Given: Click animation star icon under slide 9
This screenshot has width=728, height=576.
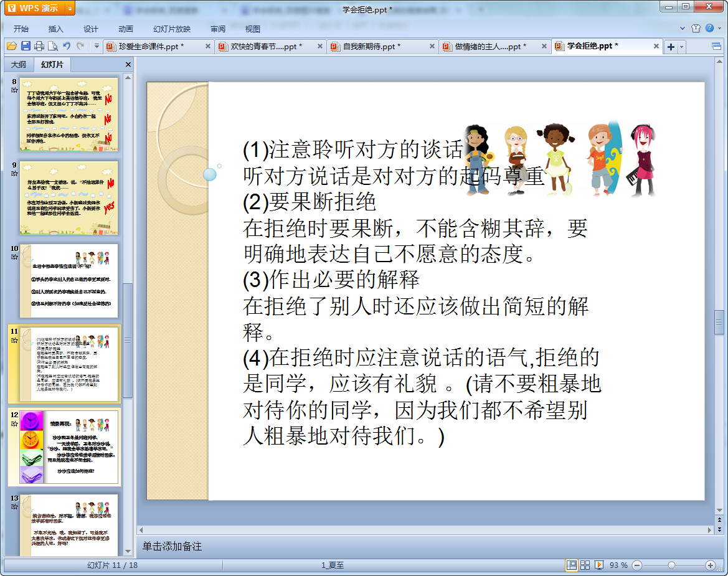Looking at the screenshot, I should [14, 174].
